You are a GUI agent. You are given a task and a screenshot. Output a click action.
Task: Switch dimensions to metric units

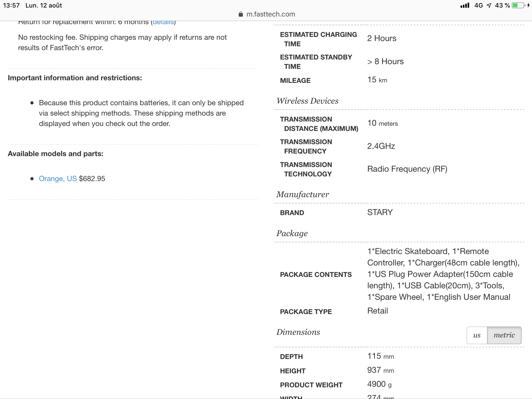[x=504, y=335]
